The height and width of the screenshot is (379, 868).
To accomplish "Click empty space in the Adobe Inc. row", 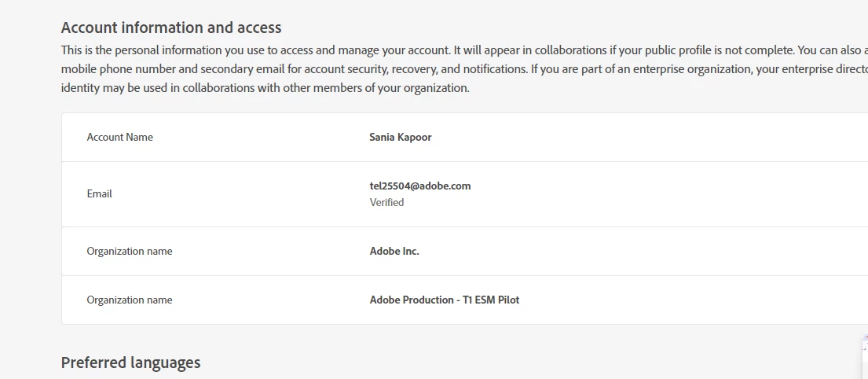I will pos(628,251).
